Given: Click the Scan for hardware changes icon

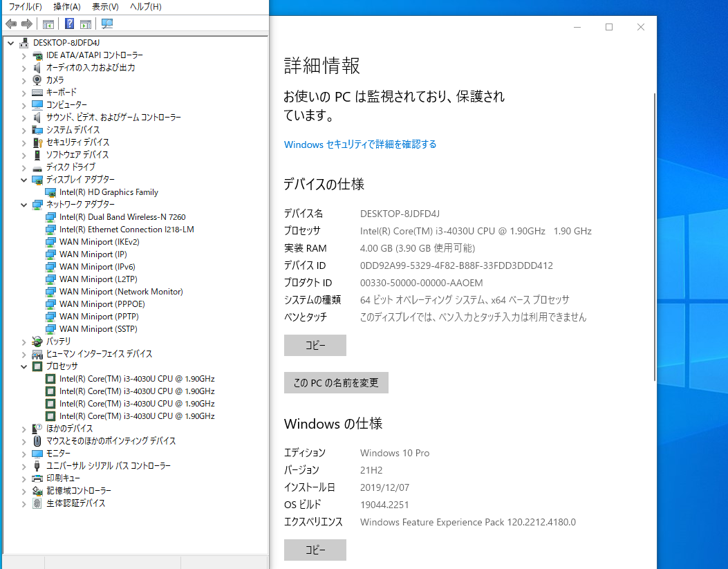Looking at the screenshot, I should pos(106,24).
